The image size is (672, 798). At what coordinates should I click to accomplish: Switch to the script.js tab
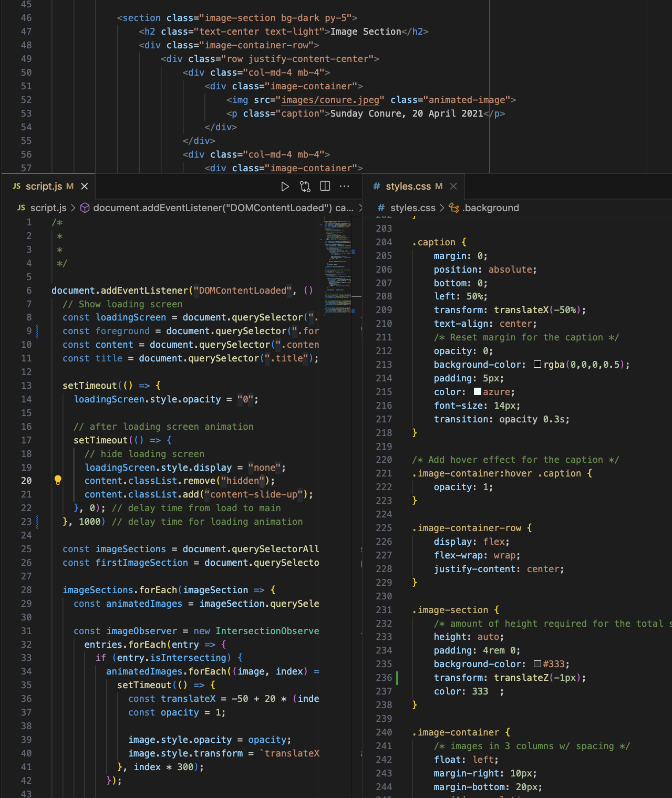pyautogui.click(x=44, y=186)
